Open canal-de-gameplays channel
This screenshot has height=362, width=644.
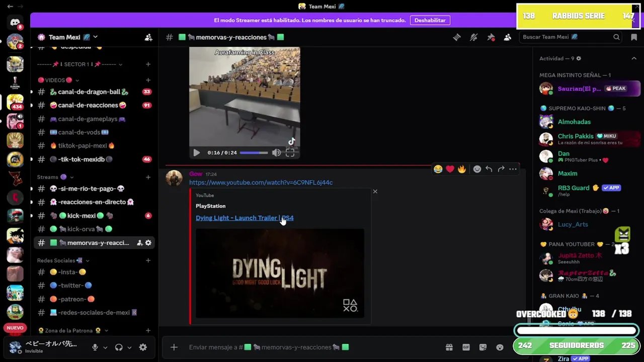coord(94,119)
